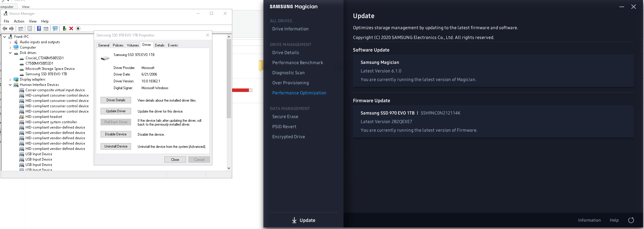This screenshot has width=644, height=229.
Task: Click the Device Manager vertical scrollbar thumb
Action: pyautogui.click(x=229, y=79)
